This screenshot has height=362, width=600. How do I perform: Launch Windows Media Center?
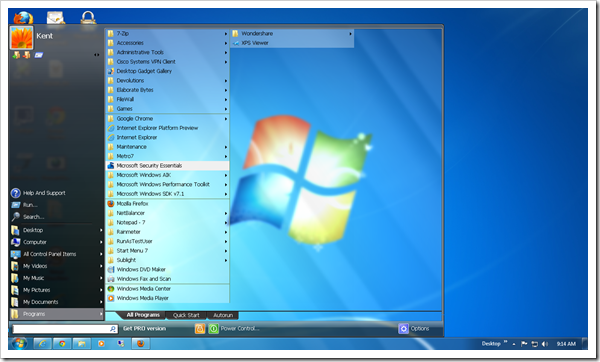click(167, 289)
